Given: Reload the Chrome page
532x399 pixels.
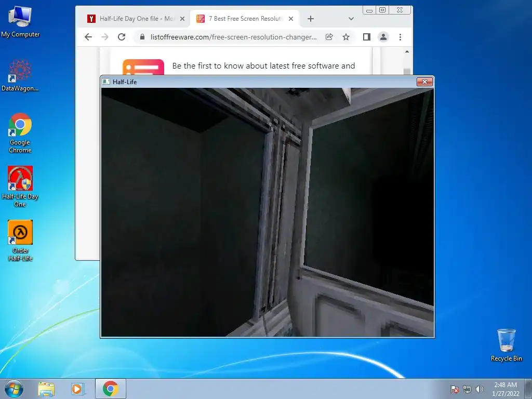Looking at the screenshot, I should [x=122, y=37].
